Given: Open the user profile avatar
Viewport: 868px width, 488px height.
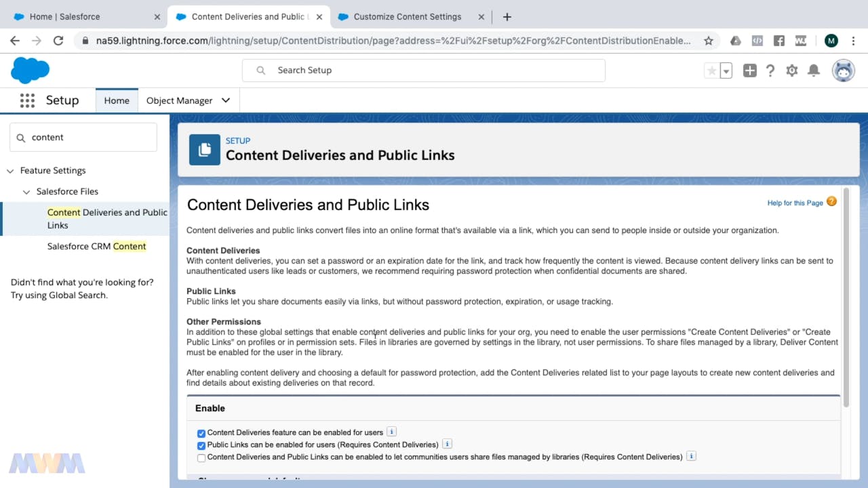Looking at the screenshot, I should coord(844,70).
